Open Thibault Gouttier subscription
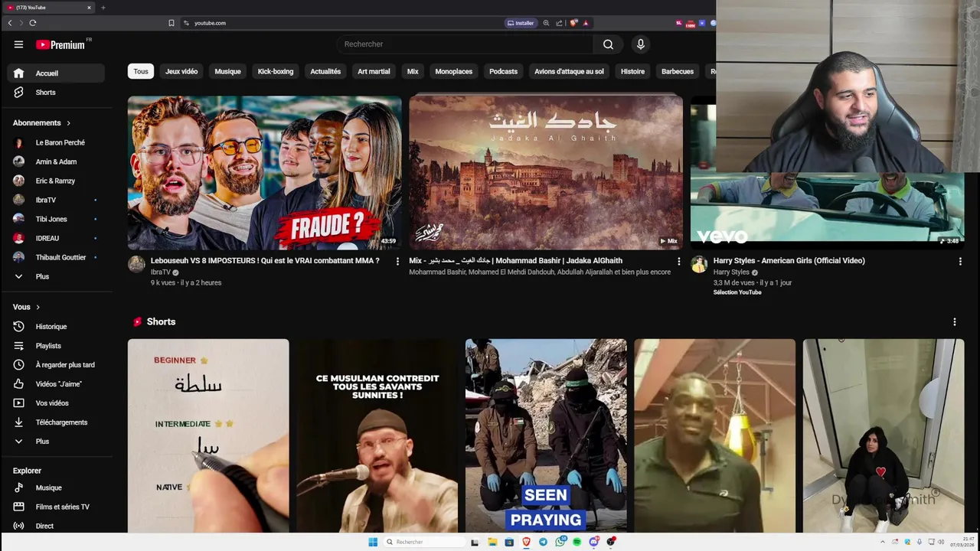Viewport: 980px width, 551px height. click(x=56, y=258)
